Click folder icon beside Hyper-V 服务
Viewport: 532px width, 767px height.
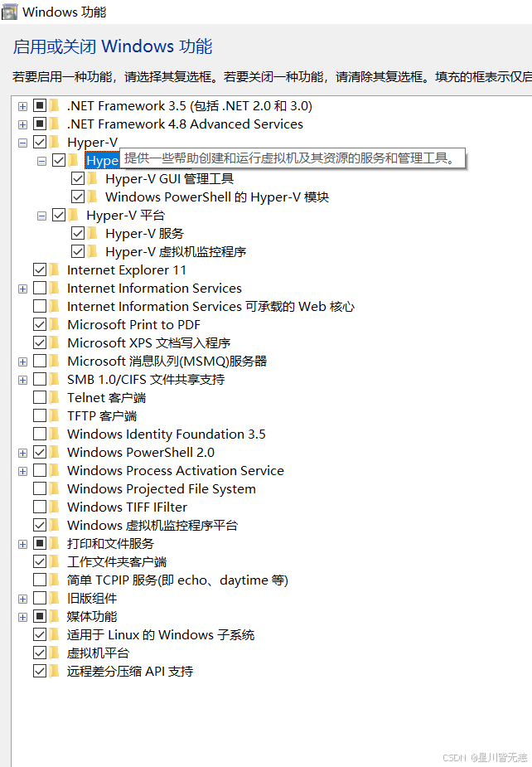(x=93, y=233)
